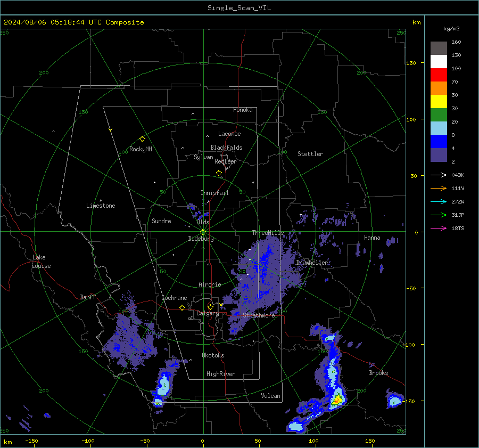The image size is (479, 448).
Task: Click the Blackfalds city label
Action: click(226, 148)
